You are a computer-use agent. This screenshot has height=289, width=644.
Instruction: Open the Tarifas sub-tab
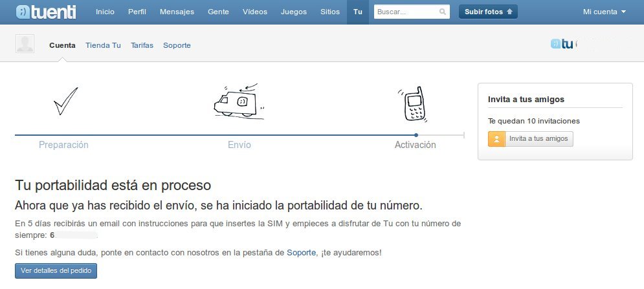tap(142, 45)
